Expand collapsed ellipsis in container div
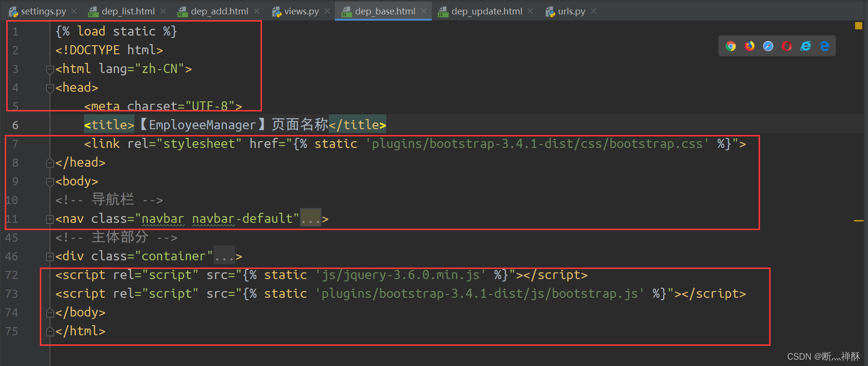This screenshot has height=366, width=868. tap(224, 256)
